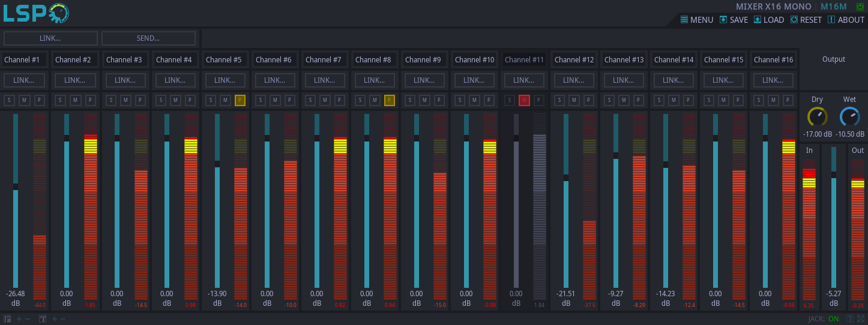This screenshot has height=325, width=868.
Task: Mute Channel #9 with M button
Action: (x=424, y=100)
